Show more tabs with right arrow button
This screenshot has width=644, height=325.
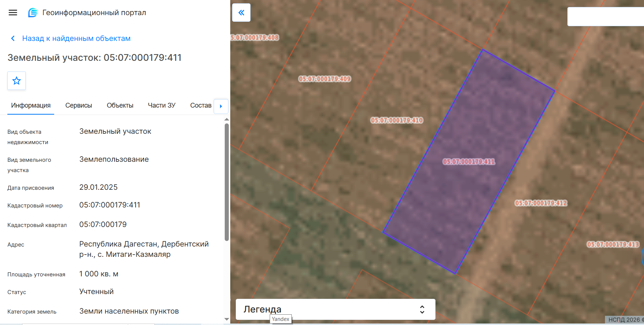221,106
